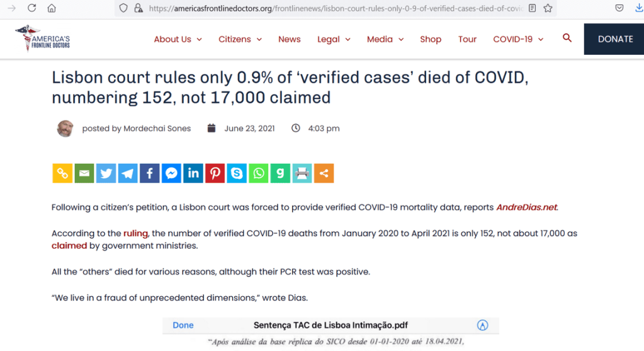Print the article using printer icon
644x351 pixels.
302,173
